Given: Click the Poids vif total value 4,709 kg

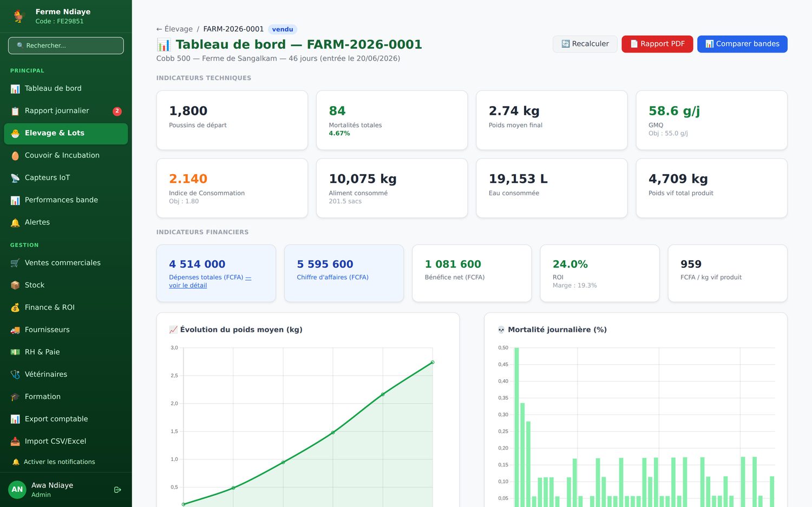Looking at the screenshot, I should tap(678, 179).
